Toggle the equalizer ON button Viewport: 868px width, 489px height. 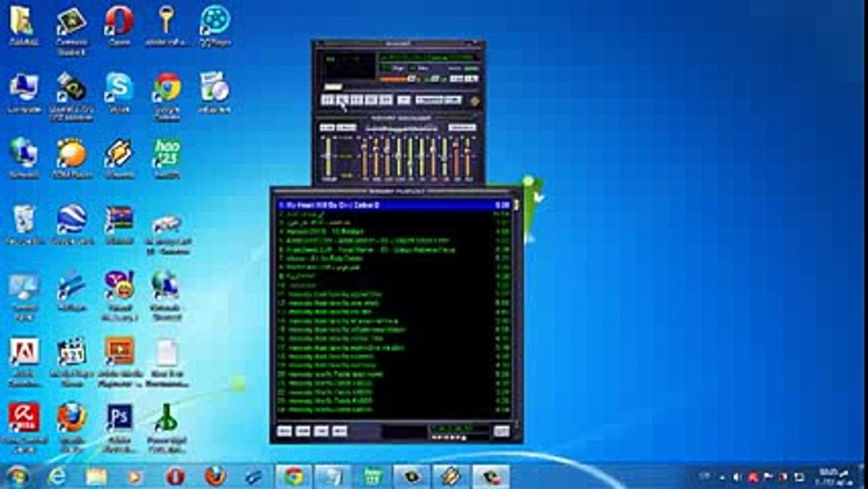[x=327, y=127]
